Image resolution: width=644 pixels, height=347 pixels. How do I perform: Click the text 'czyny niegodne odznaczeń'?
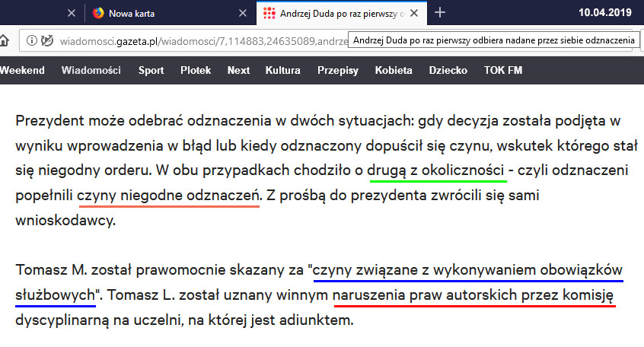pyautogui.click(x=169, y=195)
